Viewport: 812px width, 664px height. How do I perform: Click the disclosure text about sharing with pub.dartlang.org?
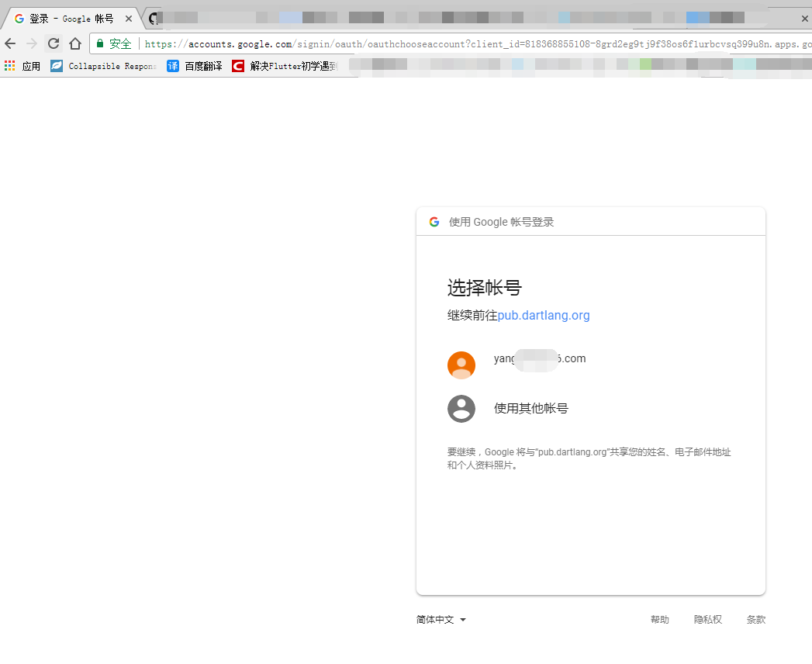point(589,458)
